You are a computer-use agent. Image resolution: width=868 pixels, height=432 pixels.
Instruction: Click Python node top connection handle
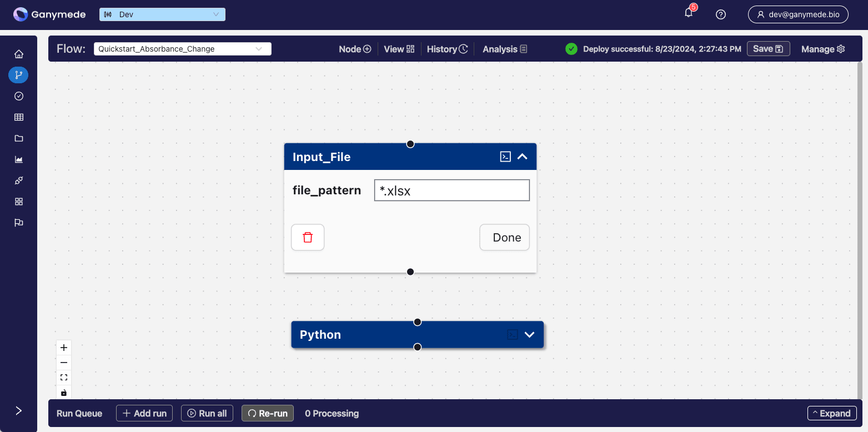coord(418,322)
